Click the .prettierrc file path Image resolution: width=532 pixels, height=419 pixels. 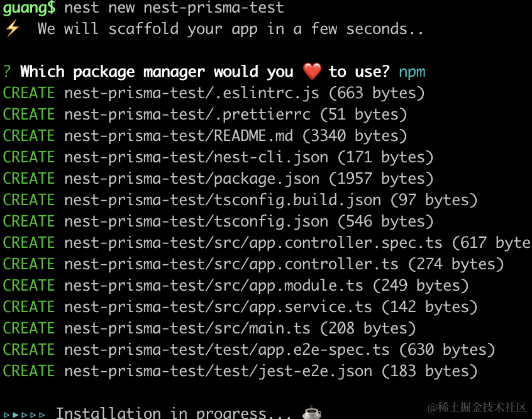pos(187,115)
